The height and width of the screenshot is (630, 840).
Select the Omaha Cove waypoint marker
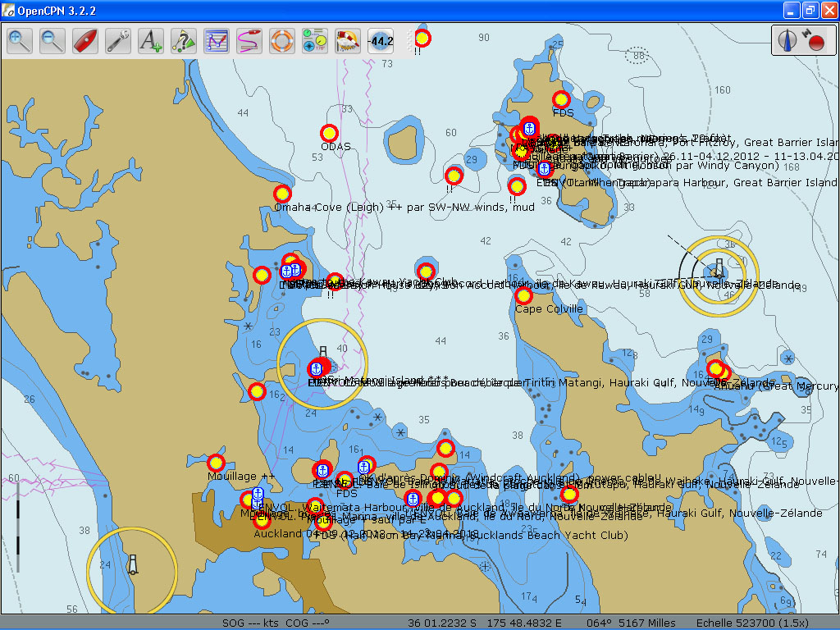click(282, 194)
